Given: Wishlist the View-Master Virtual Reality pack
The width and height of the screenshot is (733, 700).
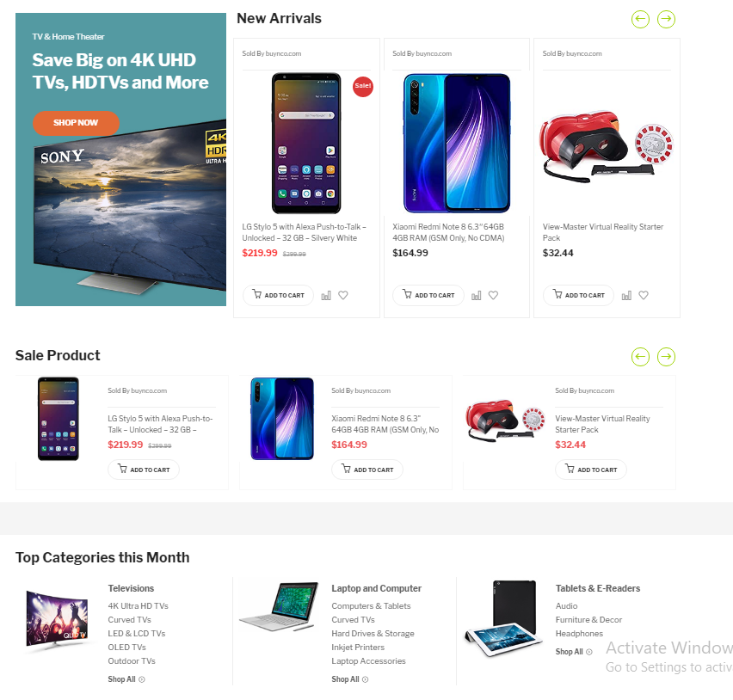Looking at the screenshot, I should [644, 295].
